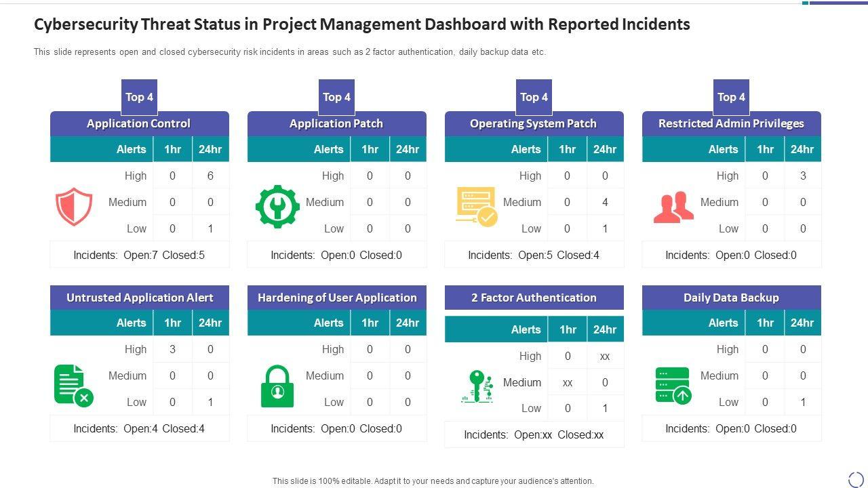This screenshot has height=488, width=868.
Task: Select Application Control incidents Open:7 Closed:5 row
Action: (x=139, y=255)
